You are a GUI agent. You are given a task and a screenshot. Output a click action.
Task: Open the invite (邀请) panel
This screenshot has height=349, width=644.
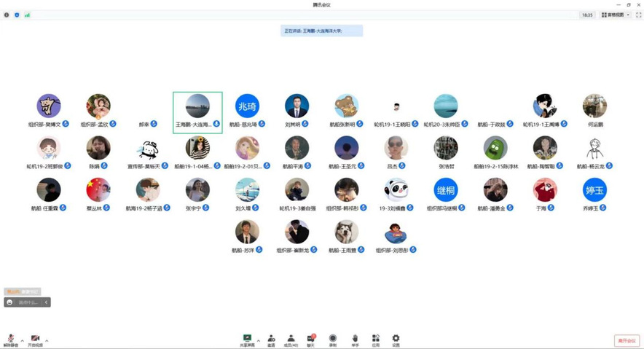[271, 340]
